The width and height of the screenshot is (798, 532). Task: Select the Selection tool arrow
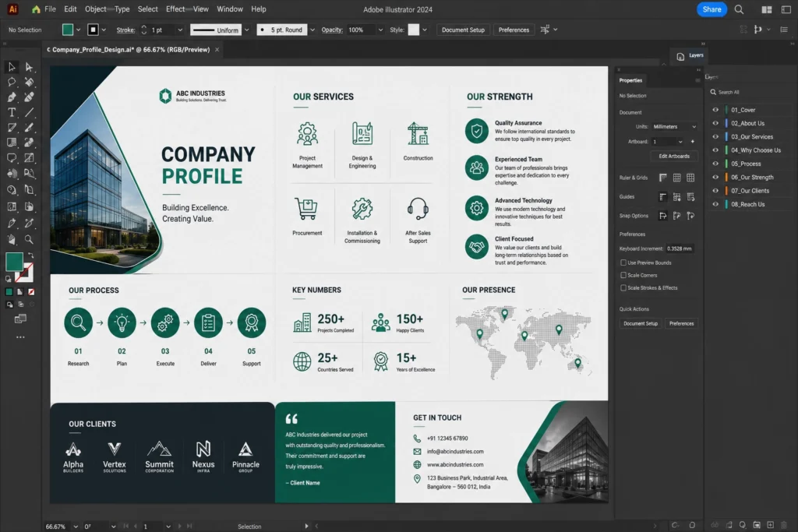[12, 67]
